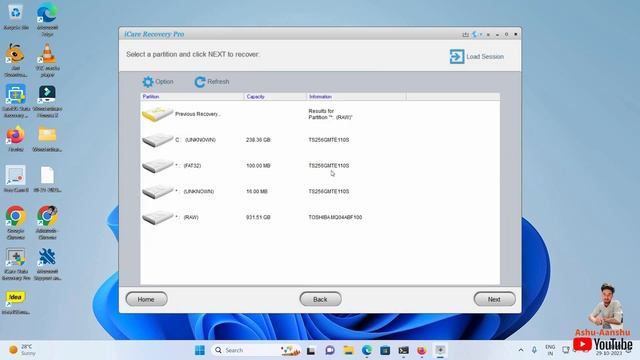Open the Wondershare Filmora desktop shortcut
640x360 pixels.
[x=47, y=101]
